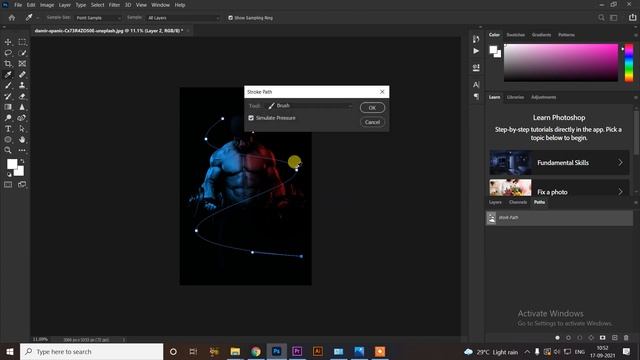Change the screen mode icon
This screenshot has width=640, height=360.
coord(22,184)
